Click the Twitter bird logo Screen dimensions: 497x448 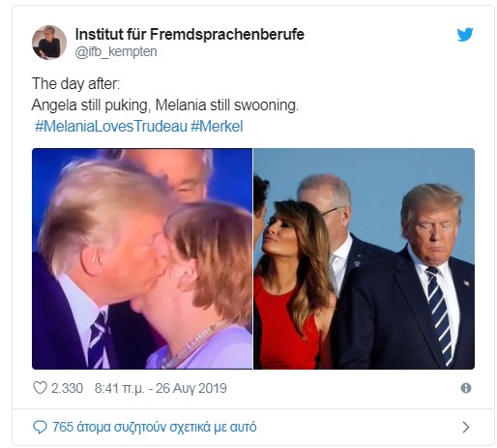(x=465, y=35)
